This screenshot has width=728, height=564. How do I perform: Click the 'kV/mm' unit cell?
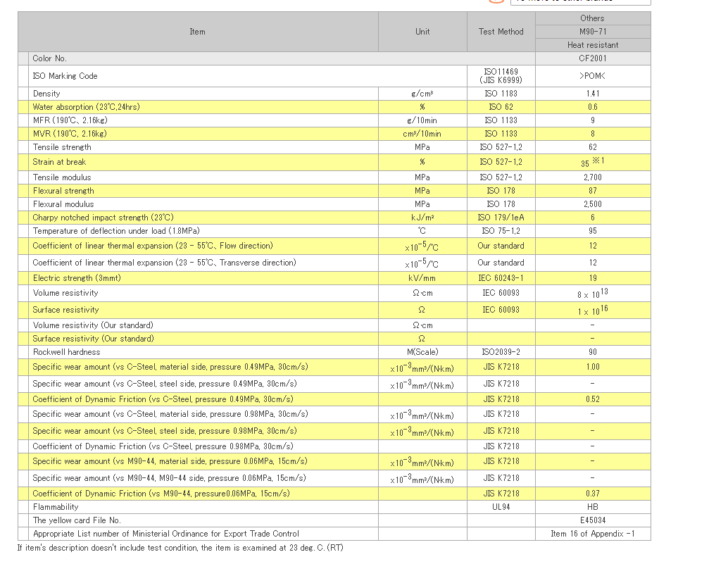click(422, 279)
